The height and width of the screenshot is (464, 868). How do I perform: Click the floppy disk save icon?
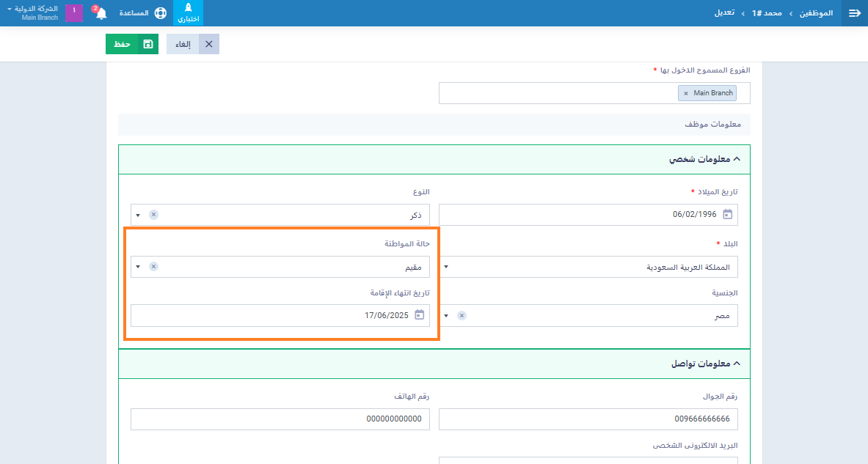[147, 44]
